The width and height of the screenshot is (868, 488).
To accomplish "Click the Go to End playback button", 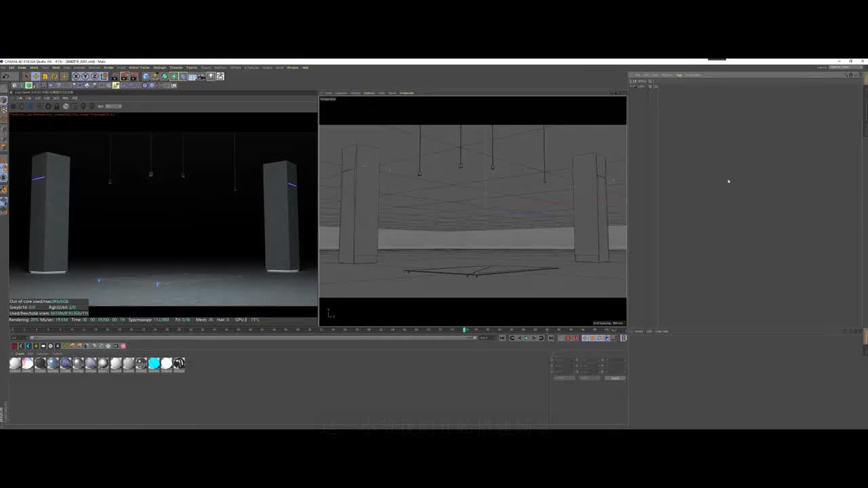I will [551, 338].
